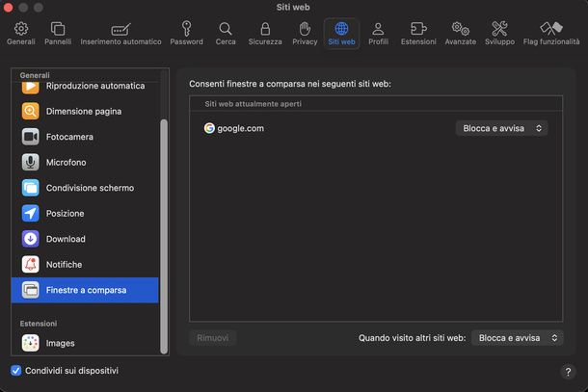Click the sidebar vertical scrollbar
This screenshot has height=392, width=588.
tap(164, 236)
